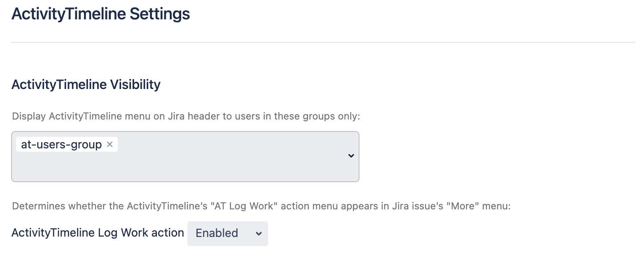Viewport: 644px width, 258px height.
Task: Open the Enabled dropdown for Log Work action
Action: click(227, 233)
